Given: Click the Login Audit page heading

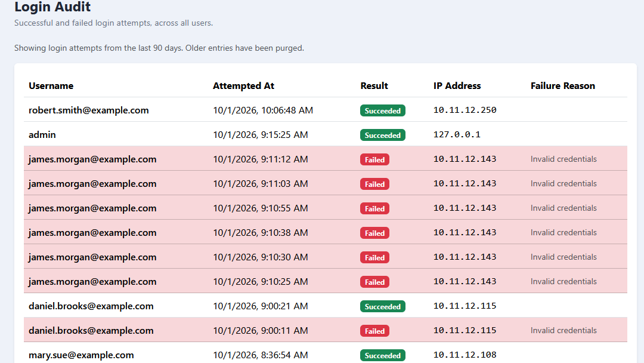Looking at the screenshot, I should tap(52, 7).
